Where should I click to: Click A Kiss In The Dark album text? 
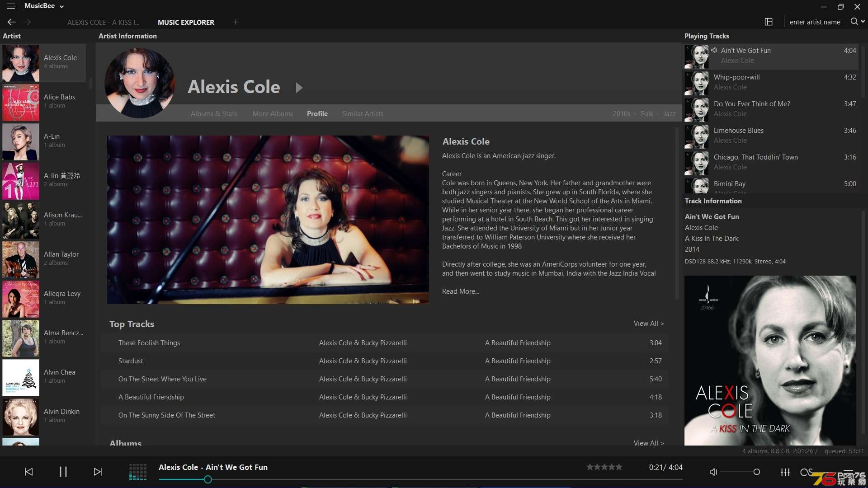click(712, 239)
